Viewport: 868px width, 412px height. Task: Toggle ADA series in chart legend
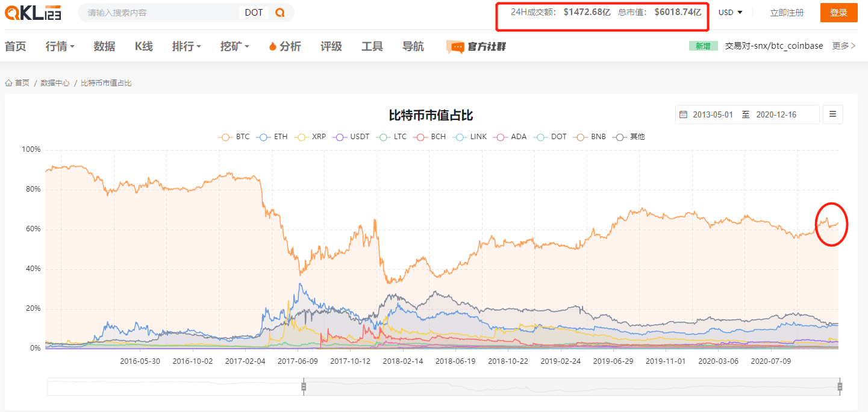510,137
